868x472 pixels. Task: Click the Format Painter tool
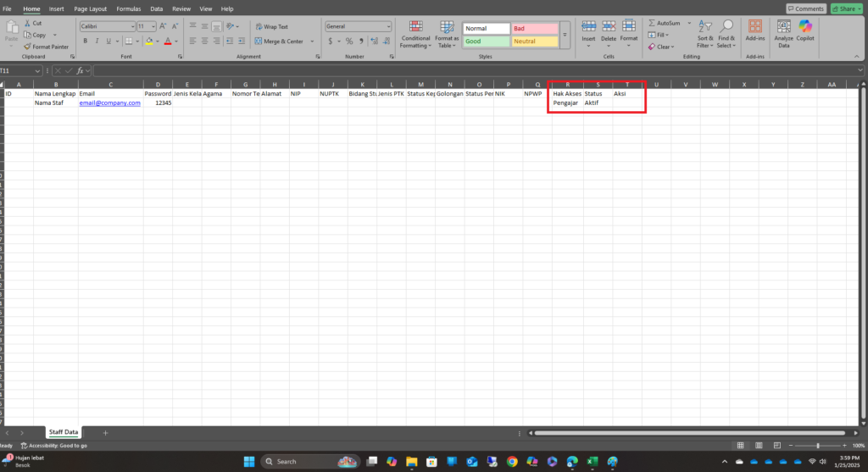click(47, 47)
